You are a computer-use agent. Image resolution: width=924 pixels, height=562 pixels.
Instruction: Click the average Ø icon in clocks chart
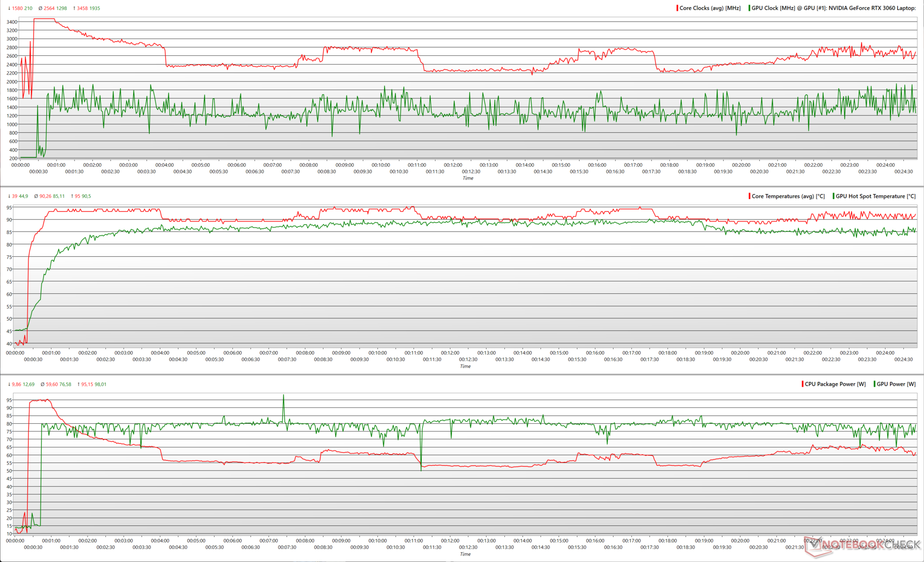40,8
